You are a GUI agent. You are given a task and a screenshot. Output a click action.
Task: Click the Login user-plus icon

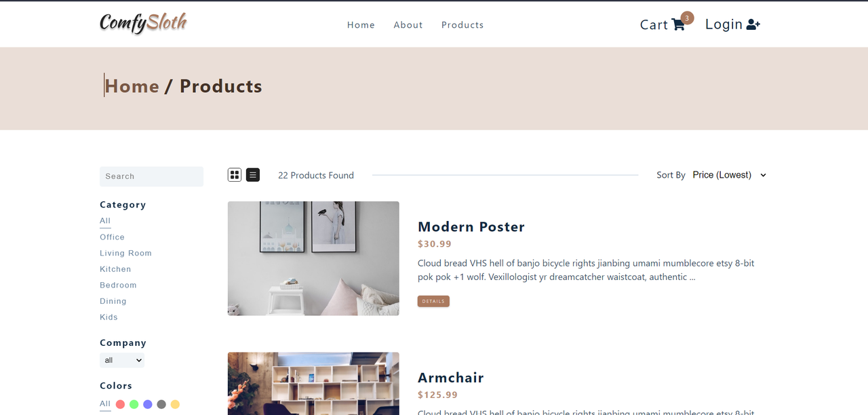pyautogui.click(x=753, y=24)
